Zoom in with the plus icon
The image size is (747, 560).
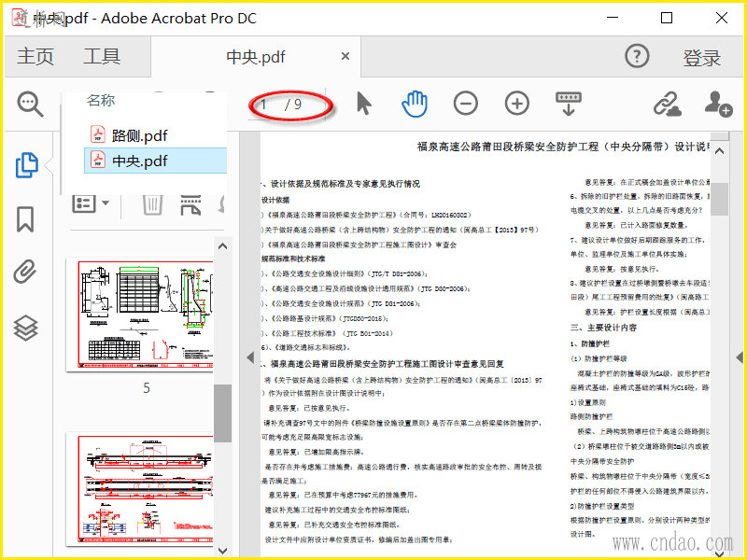coord(517,104)
